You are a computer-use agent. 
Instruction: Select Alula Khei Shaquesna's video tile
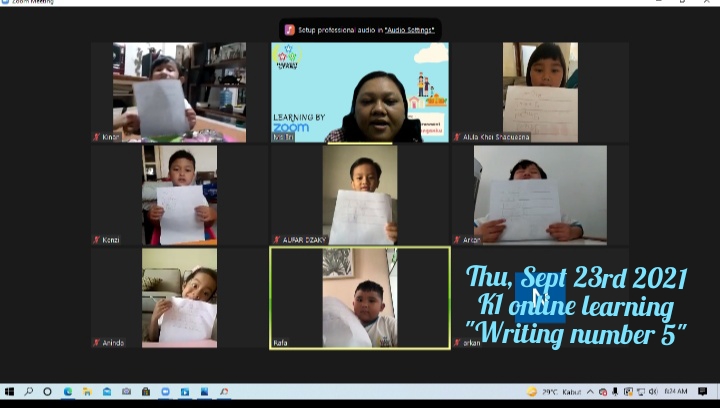click(x=540, y=92)
